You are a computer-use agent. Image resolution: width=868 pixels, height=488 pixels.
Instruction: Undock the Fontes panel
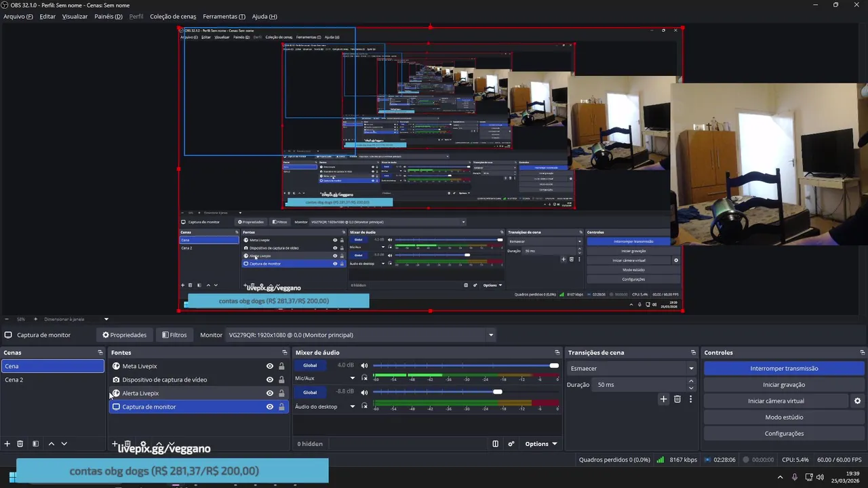285,352
